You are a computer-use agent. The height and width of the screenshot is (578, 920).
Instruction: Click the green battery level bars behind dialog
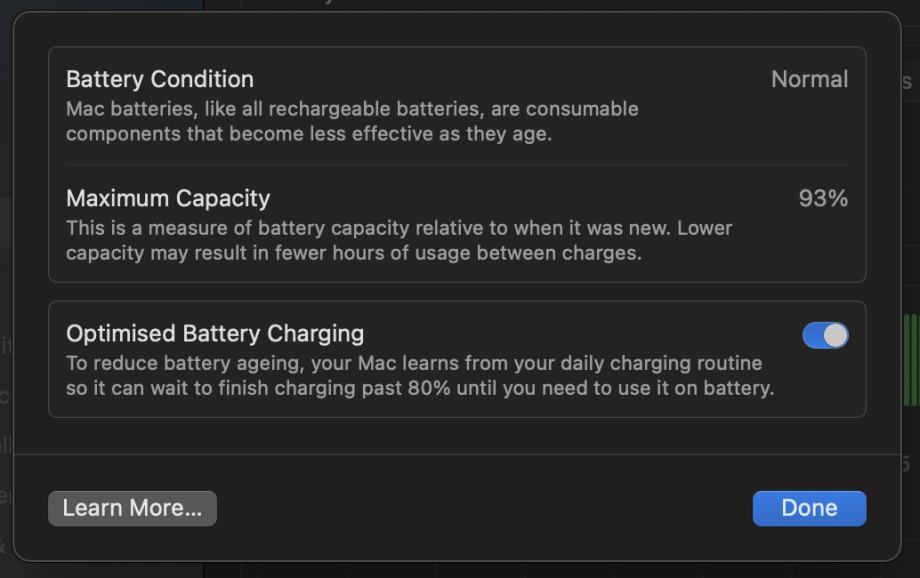(x=910, y=360)
